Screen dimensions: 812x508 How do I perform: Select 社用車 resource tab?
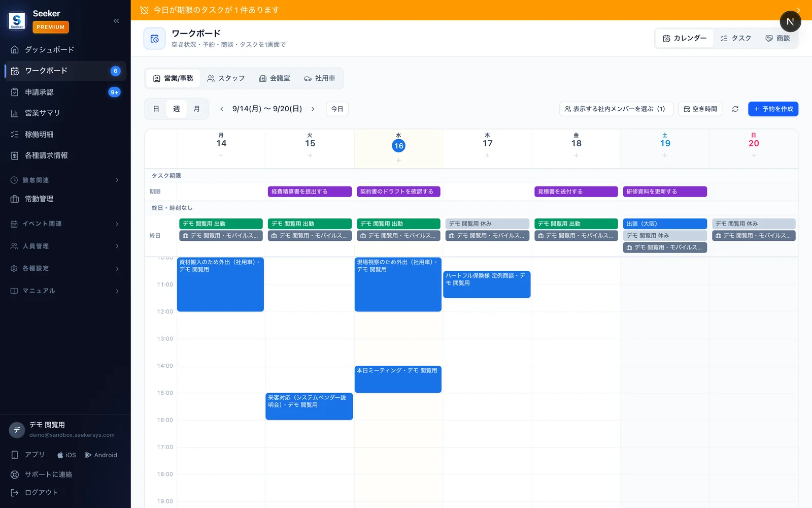pyautogui.click(x=320, y=78)
